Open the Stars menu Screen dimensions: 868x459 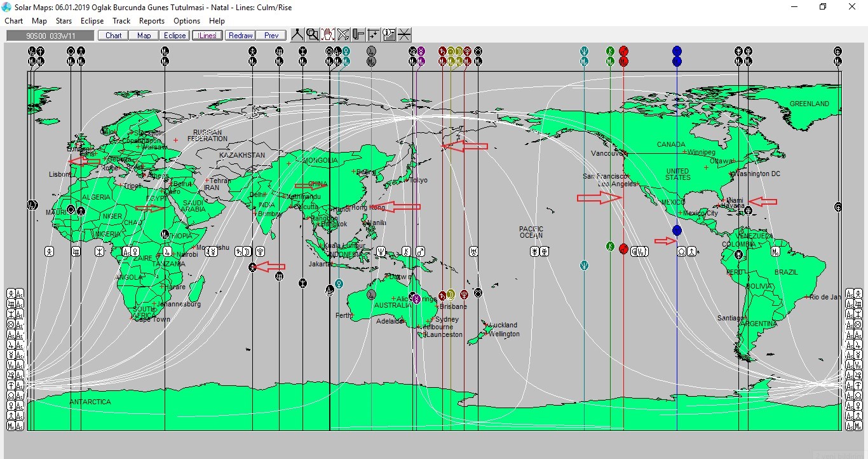(64, 21)
